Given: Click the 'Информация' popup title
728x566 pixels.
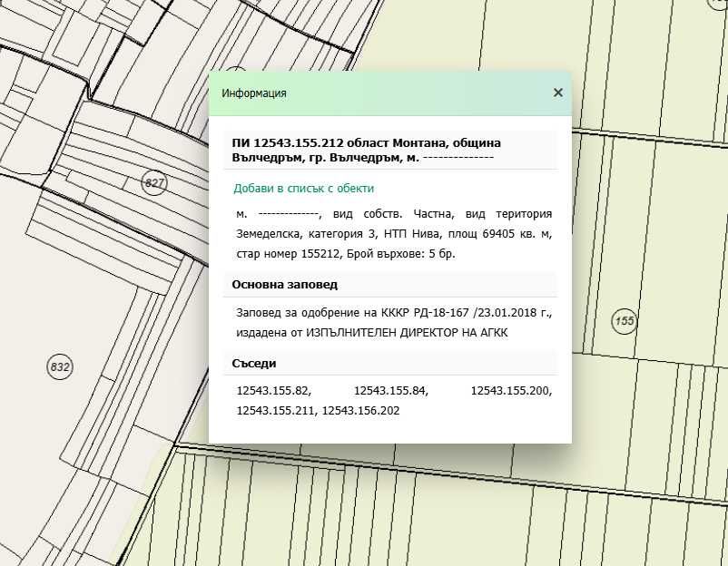Looking at the screenshot, I should coord(254,93).
